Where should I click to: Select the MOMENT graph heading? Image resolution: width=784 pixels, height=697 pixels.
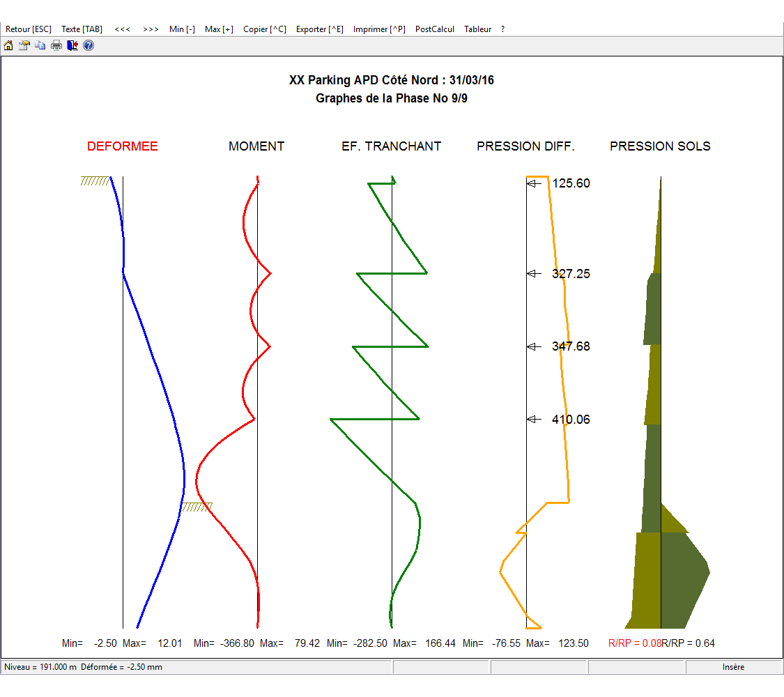point(256,146)
